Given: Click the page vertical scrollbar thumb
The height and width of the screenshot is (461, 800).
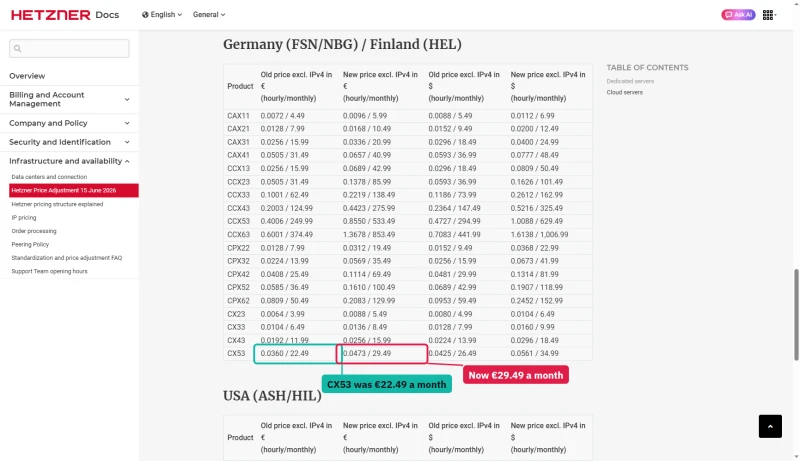Looking at the screenshot, I should pos(796,315).
